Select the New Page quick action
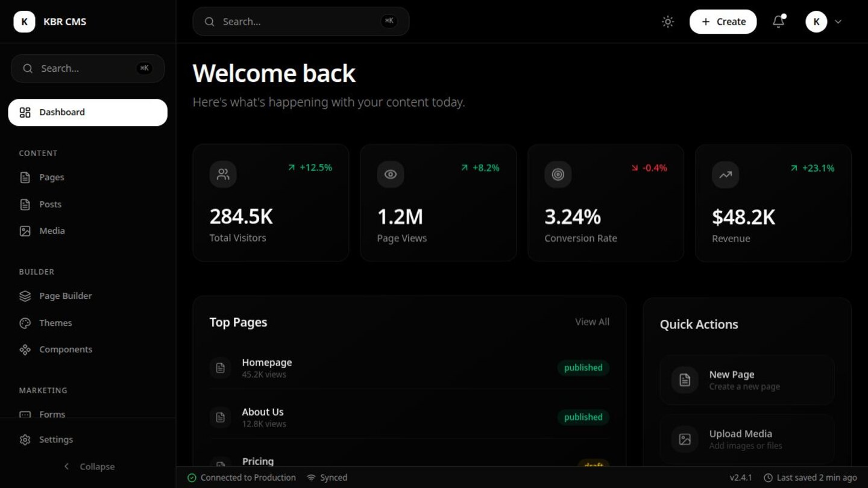Image resolution: width=868 pixels, height=488 pixels. click(747, 380)
